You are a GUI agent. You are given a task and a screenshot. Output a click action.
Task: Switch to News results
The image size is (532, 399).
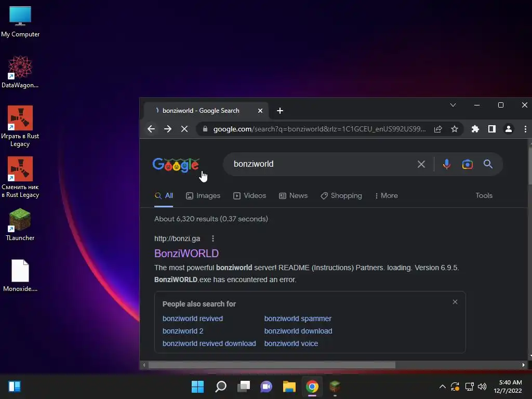point(293,196)
